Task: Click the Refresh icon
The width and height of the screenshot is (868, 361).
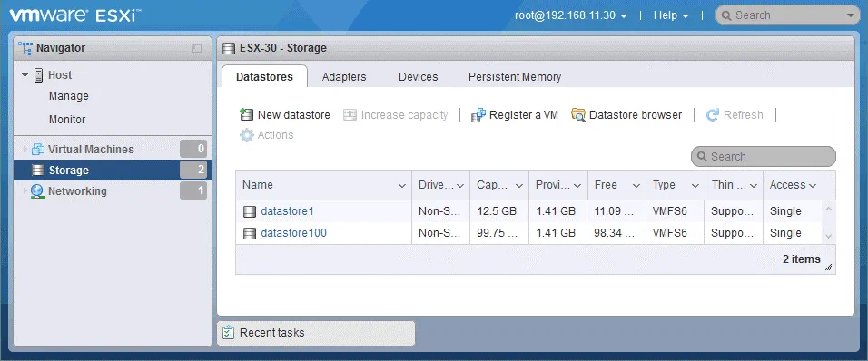Action: click(x=713, y=115)
